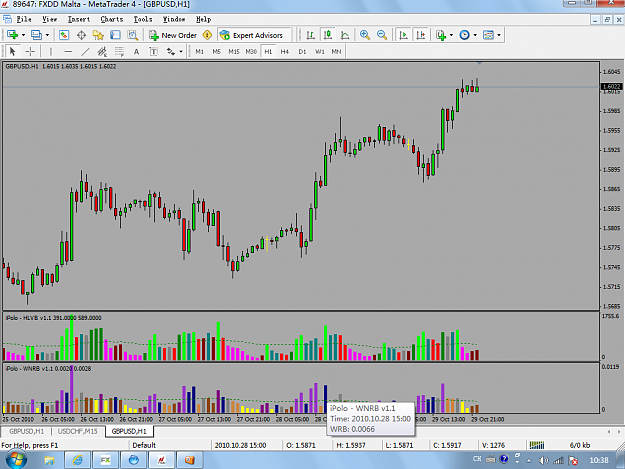Toggle the H4 timeframe button

285,51
